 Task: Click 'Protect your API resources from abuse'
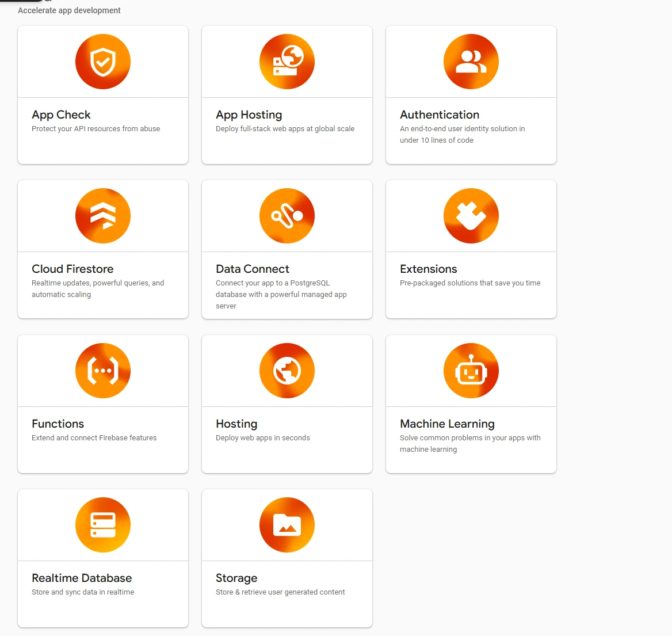96,129
